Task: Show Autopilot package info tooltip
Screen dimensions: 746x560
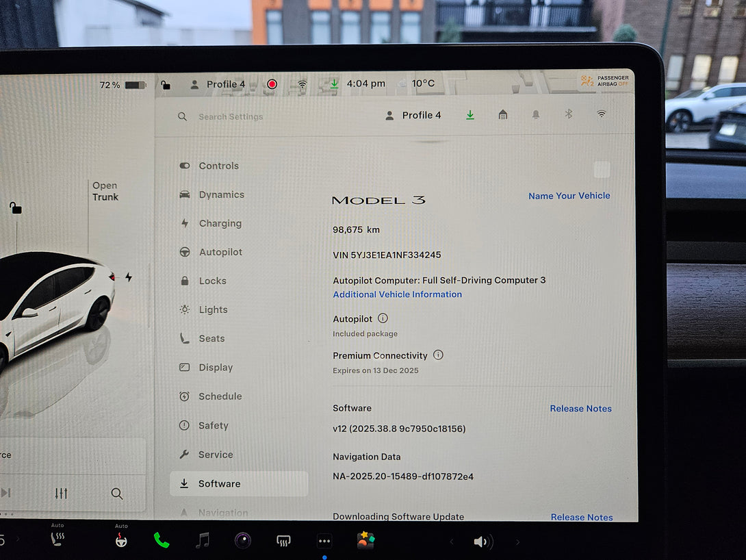Action: [x=383, y=318]
